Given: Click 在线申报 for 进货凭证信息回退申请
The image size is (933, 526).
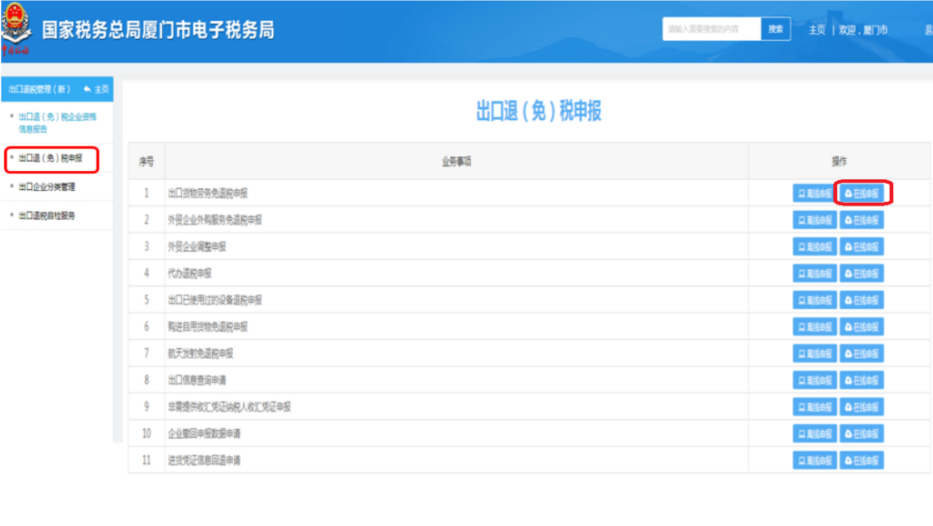Looking at the screenshot, I should coord(862,461).
